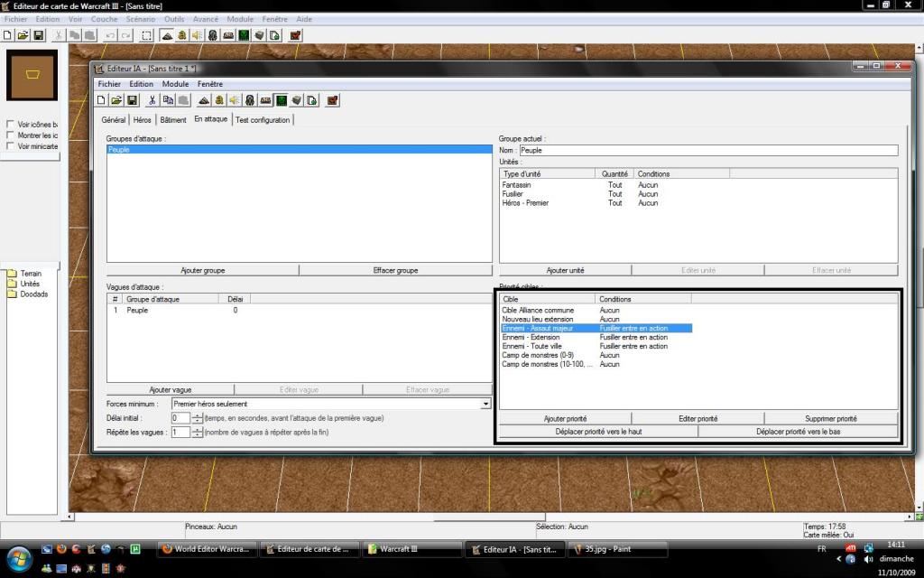Copy selection using Editeur IA toolbar
924x578 pixels.
coord(168,100)
